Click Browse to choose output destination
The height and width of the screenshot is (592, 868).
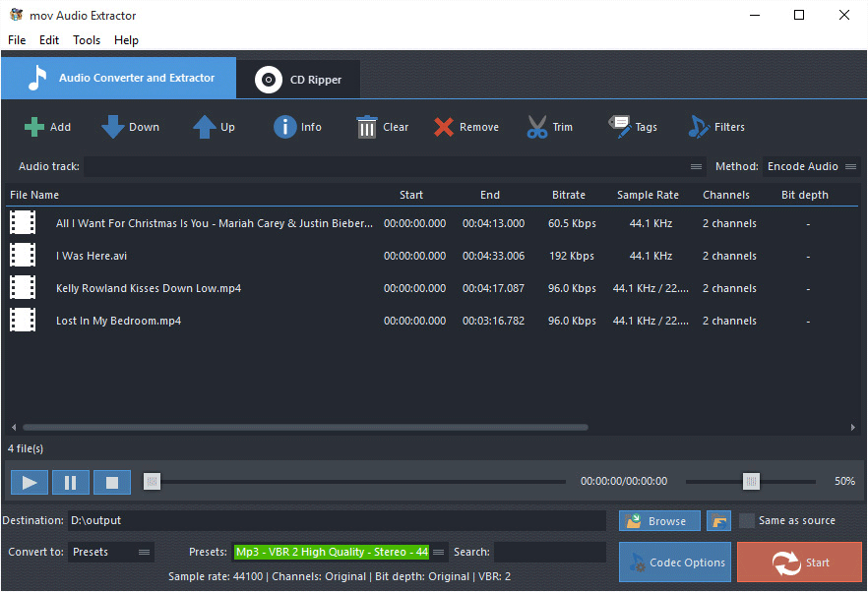coord(658,520)
